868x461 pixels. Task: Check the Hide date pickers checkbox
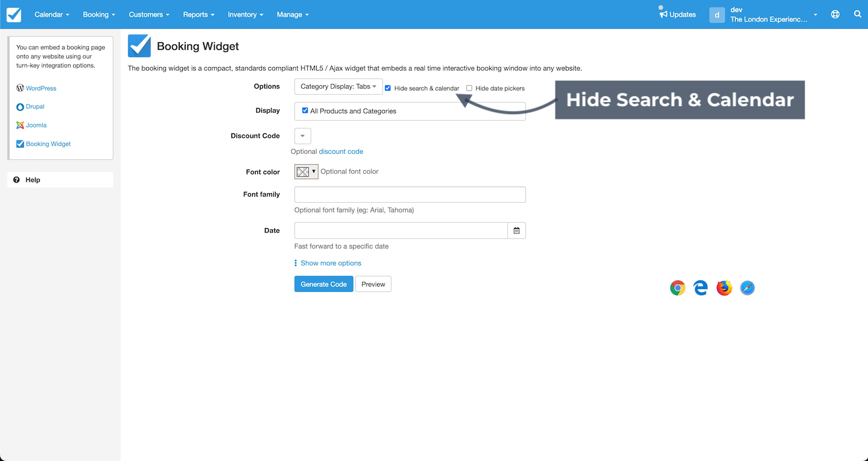(469, 88)
